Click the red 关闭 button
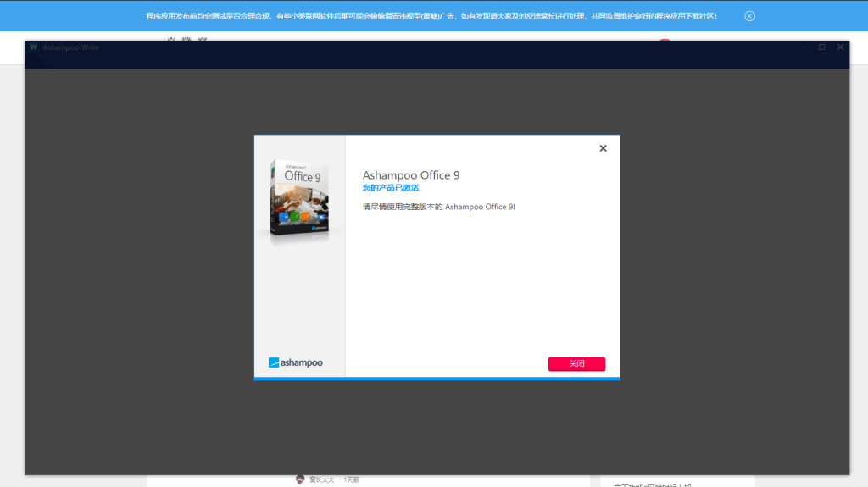The height and width of the screenshot is (487, 868). pyautogui.click(x=576, y=363)
